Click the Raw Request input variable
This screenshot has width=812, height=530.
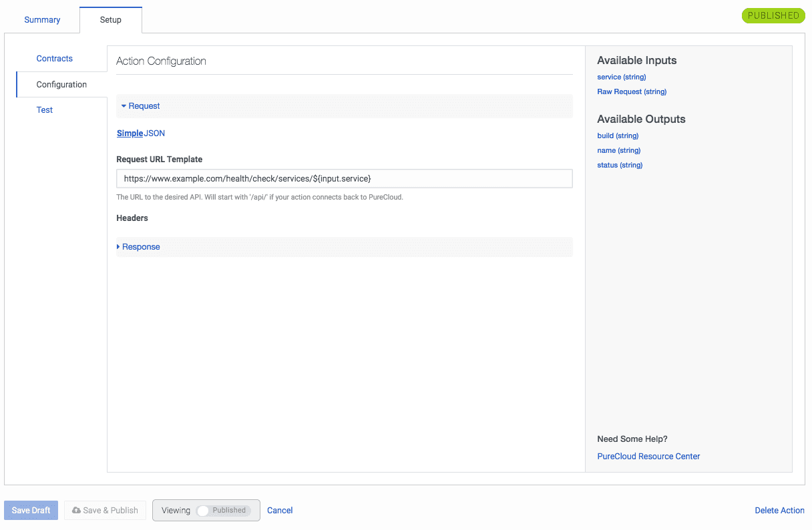click(x=632, y=91)
